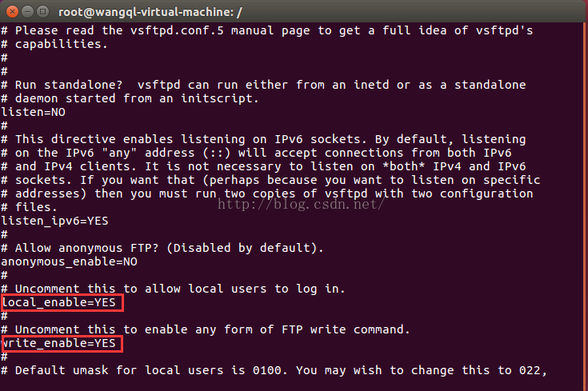Click the 'Run standalone?' comment line
This screenshot has width=588, height=391.
pos(263,85)
